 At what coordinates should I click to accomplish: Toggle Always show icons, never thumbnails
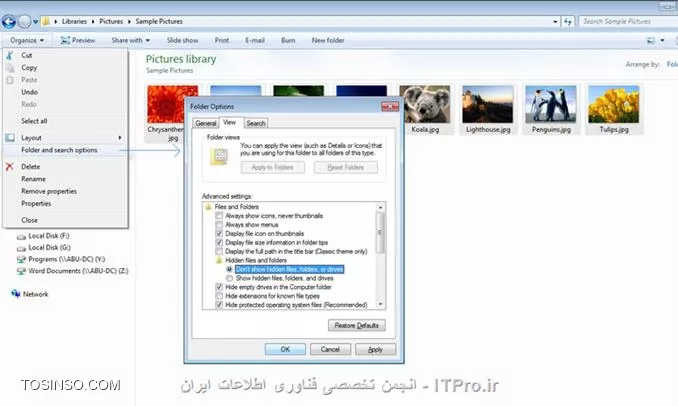point(219,216)
